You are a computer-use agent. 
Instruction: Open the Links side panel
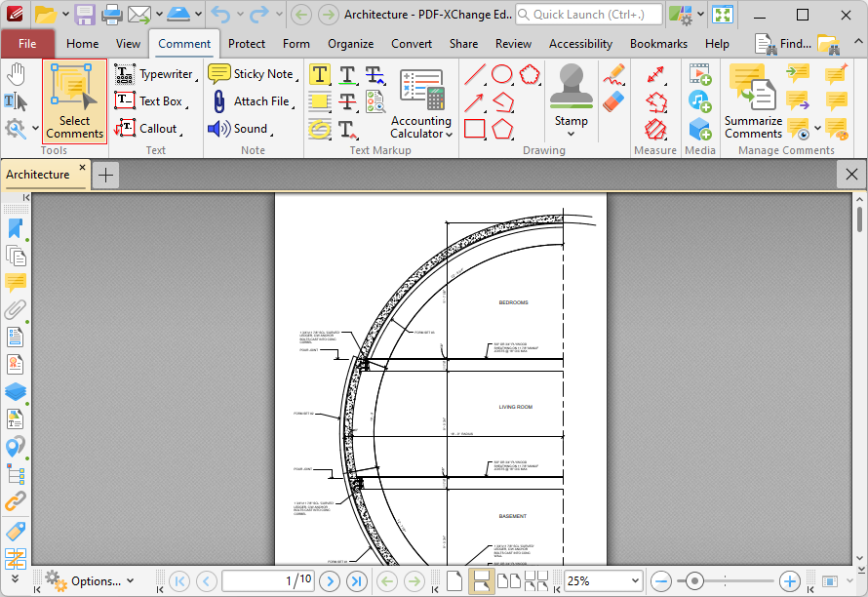click(x=16, y=501)
